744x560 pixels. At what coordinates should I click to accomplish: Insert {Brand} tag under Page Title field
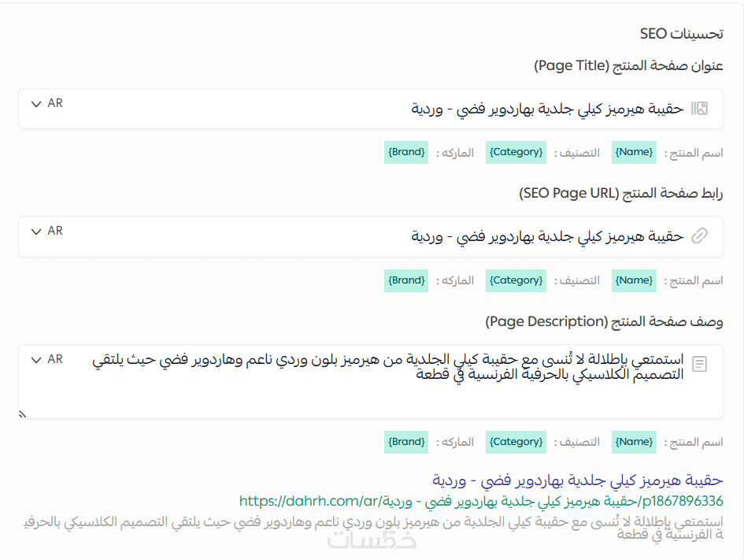(406, 152)
